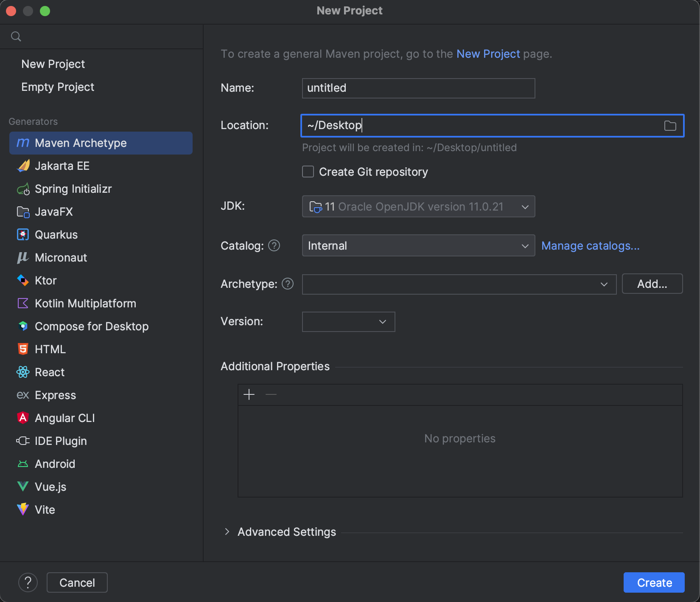Select the Kotlin Multiplatform generator
Viewport: 700px width, 602px height.
point(101,304)
